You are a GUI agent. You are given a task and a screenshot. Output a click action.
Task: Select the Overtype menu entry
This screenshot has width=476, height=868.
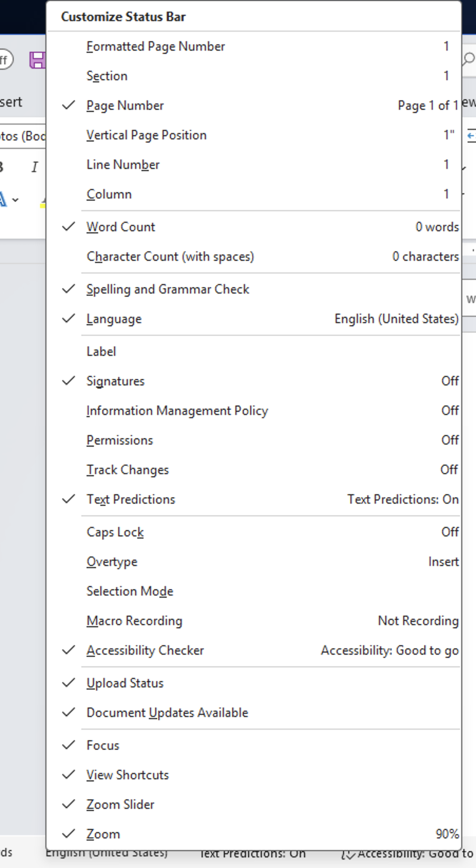(112, 562)
